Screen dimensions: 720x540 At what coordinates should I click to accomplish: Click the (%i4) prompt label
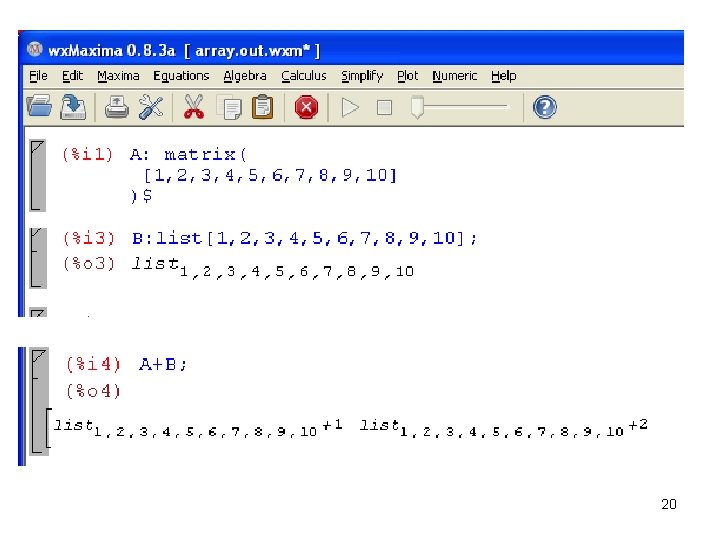click(93, 365)
